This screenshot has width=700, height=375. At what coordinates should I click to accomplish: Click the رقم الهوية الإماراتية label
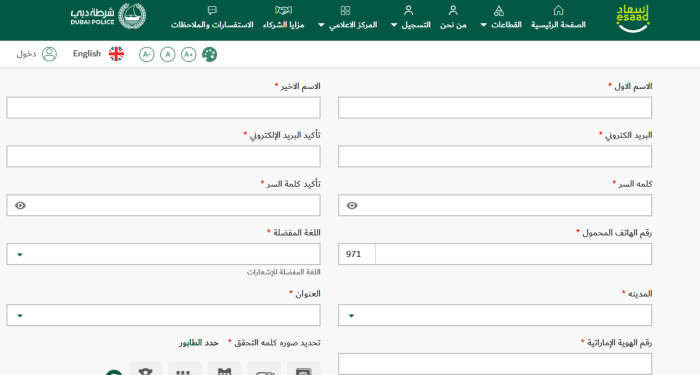pyautogui.click(x=619, y=343)
